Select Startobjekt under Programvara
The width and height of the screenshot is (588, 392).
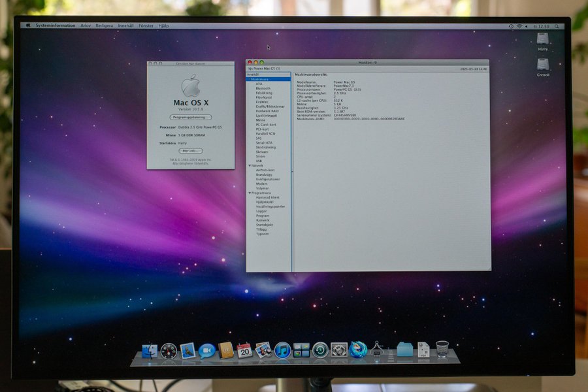click(x=264, y=225)
